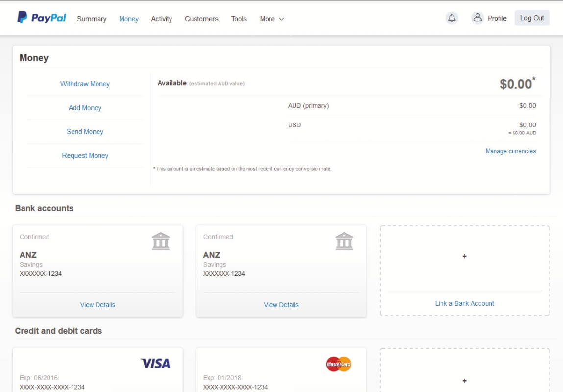Image resolution: width=563 pixels, height=392 pixels.
Task: Click the currency conversion estimate footnote
Action: pos(243,169)
